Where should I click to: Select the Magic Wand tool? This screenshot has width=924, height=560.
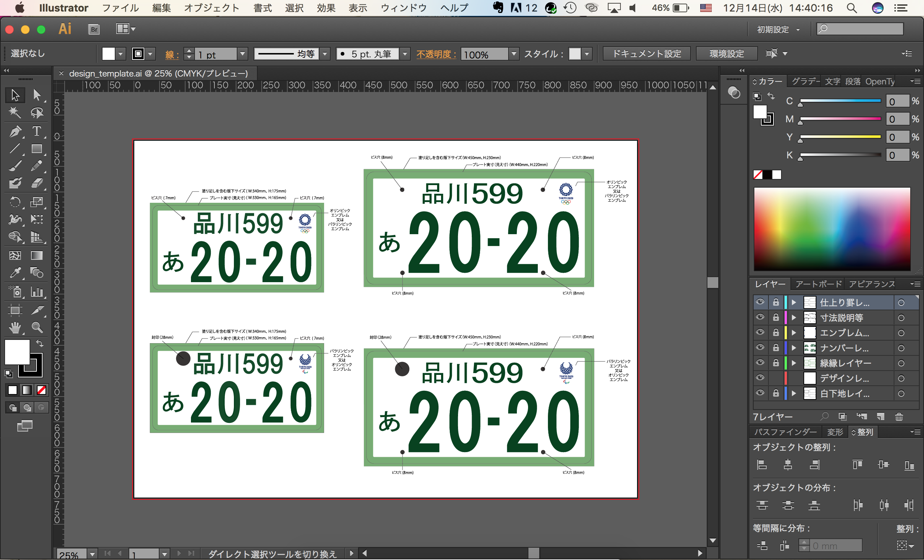coord(15,113)
